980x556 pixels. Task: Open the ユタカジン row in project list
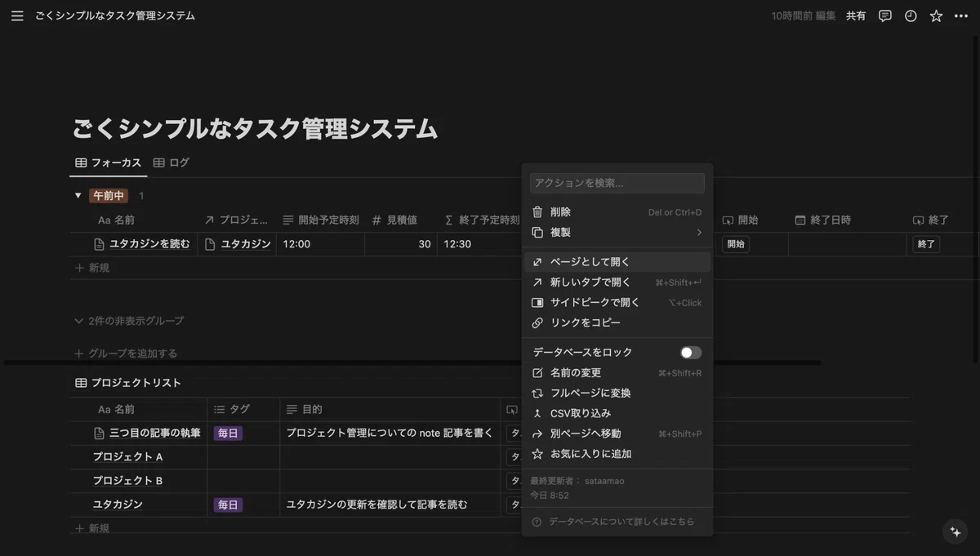tap(118, 505)
